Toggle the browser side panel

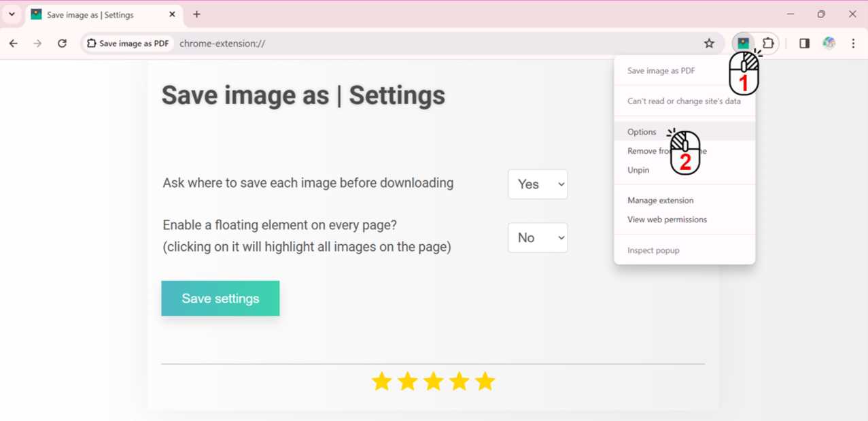click(x=804, y=44)
